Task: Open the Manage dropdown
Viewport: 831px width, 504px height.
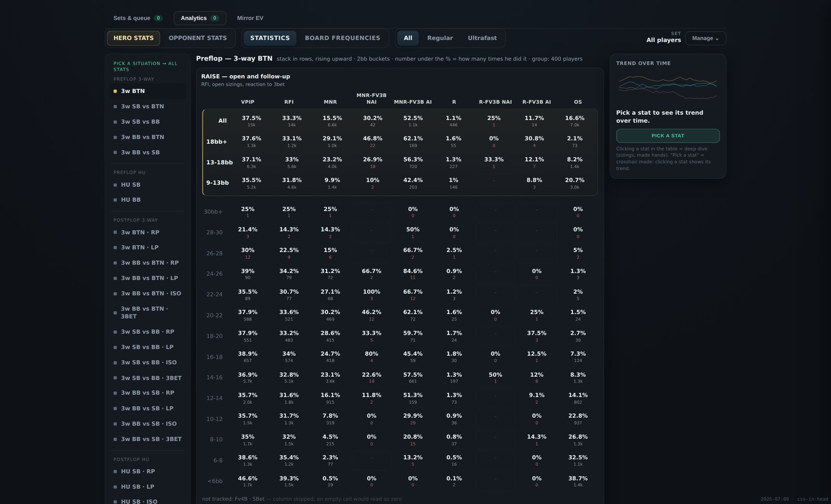Action: tap(705, 38)
